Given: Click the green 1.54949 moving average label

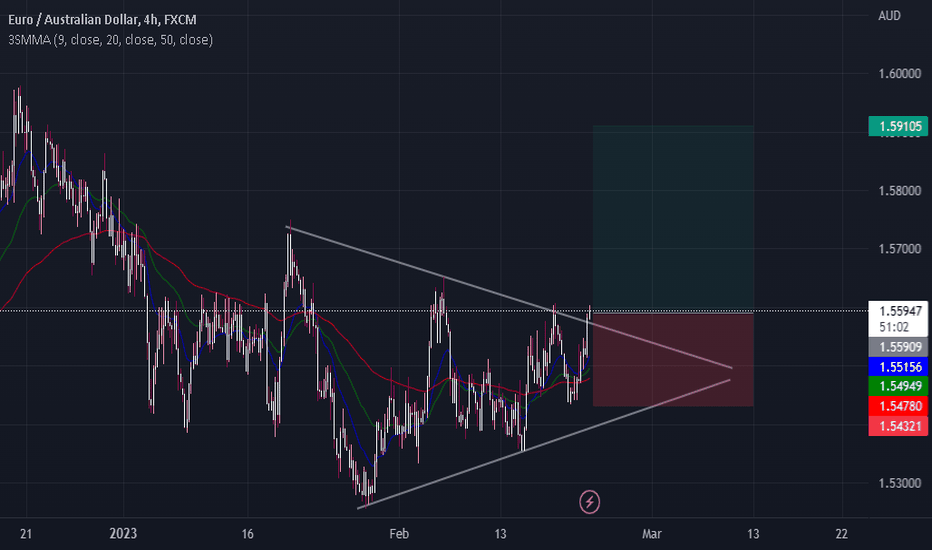Looking at the screenshot, I should pyautogui.click(x=898, y=386).
